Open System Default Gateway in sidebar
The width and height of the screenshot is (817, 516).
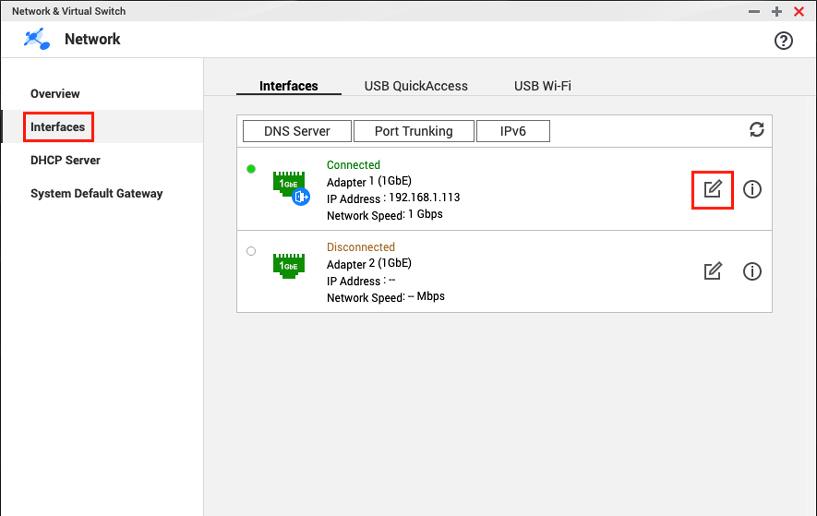tap(96, 194)
